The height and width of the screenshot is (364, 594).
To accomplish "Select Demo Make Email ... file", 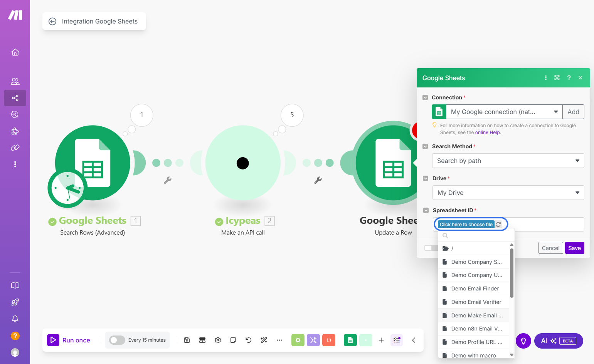I will (474, 315).
